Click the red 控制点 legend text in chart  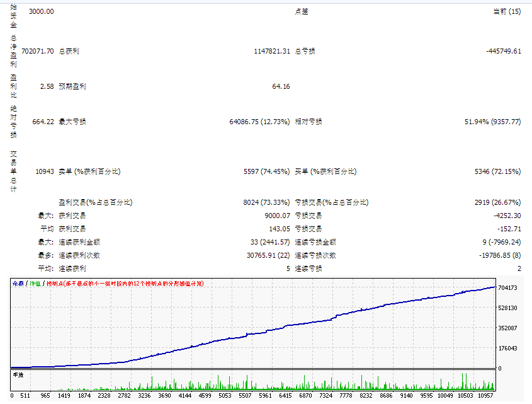click(125, 284)
